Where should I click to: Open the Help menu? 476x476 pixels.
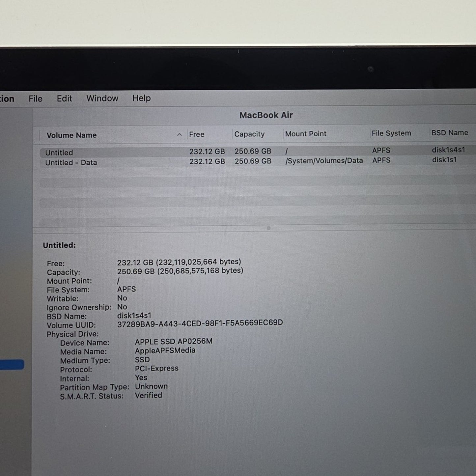coord(141,98)
